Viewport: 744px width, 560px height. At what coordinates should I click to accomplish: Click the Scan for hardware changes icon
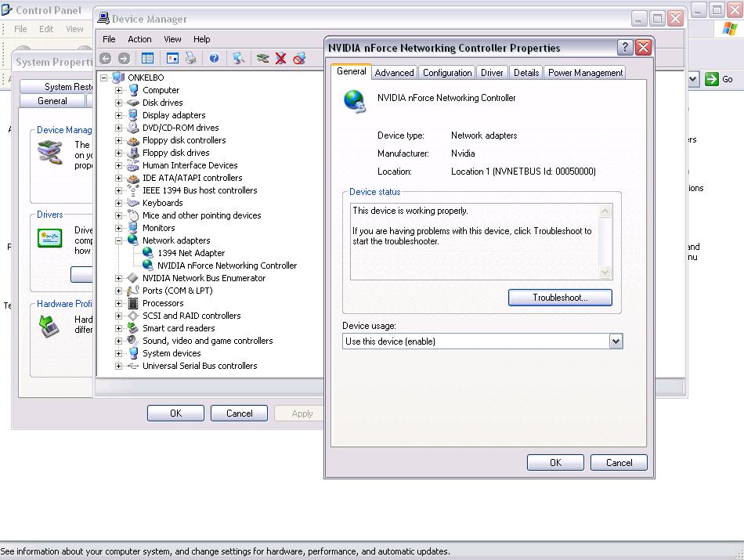tap(239, 59)
